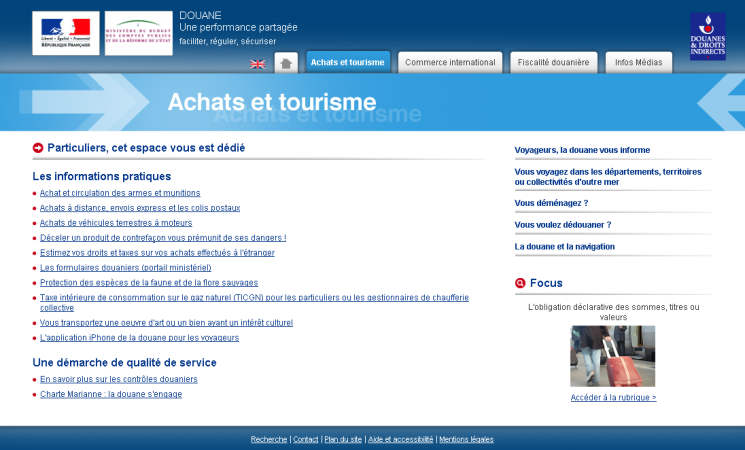Open Plan du site in the footer
The width and height of the screenshot is (745, 450).
[x=343, y=440]
